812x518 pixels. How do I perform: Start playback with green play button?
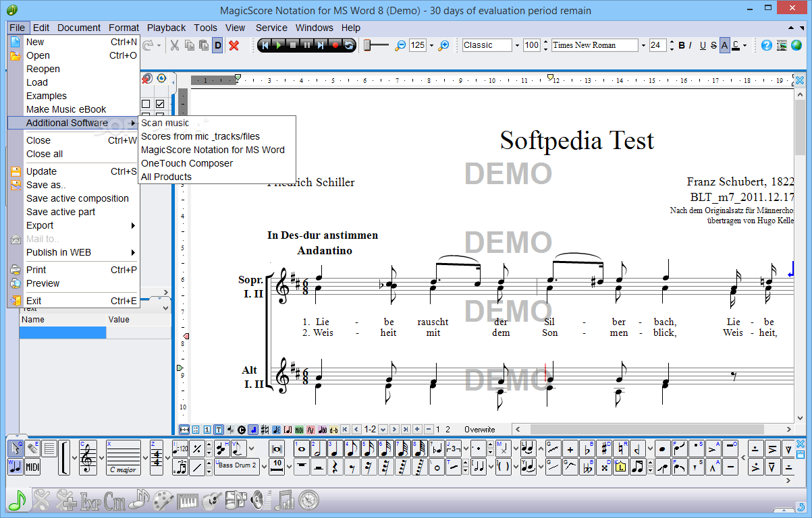(x=278, y=45)
